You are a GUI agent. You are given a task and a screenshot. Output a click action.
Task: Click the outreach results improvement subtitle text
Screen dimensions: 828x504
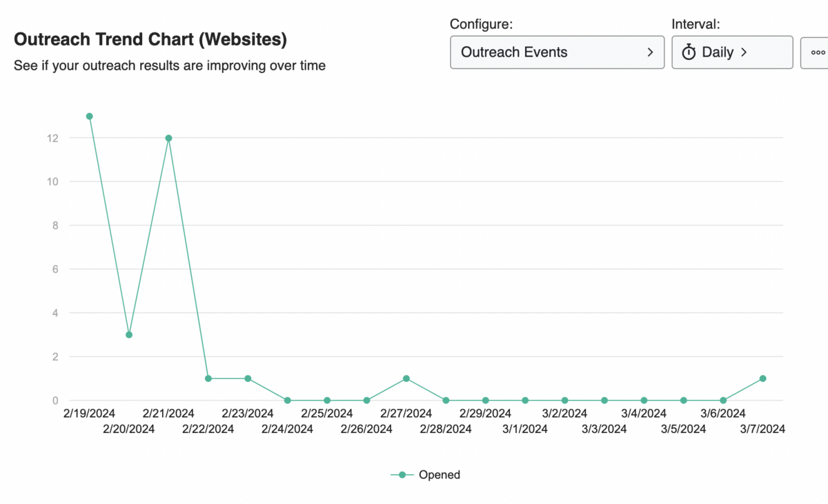[x=170, y=65]
